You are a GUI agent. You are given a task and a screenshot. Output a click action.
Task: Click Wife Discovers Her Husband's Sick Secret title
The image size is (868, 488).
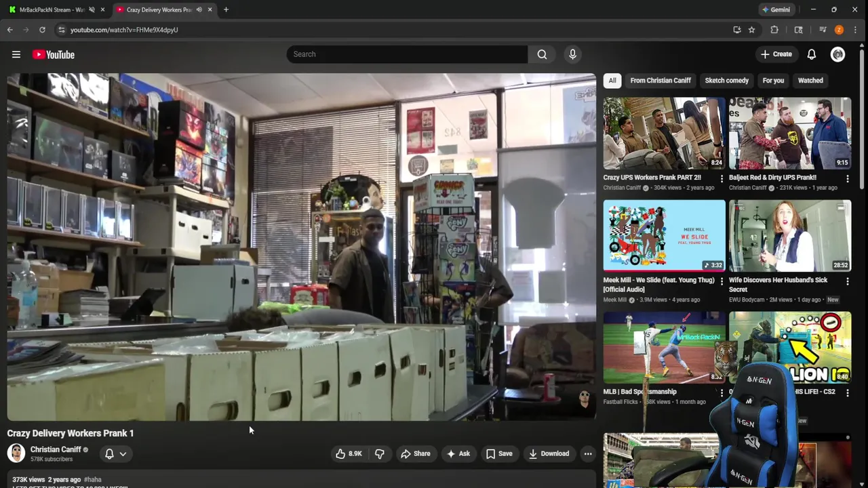[778, 285]
